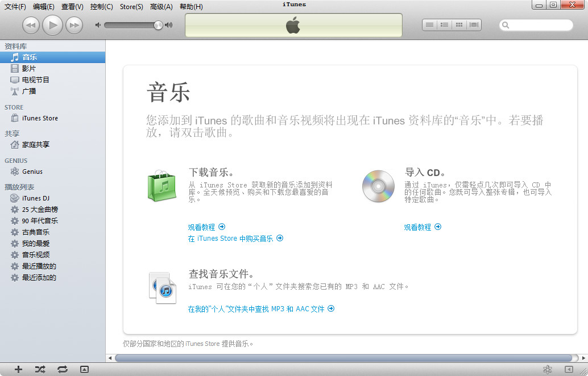Switch to album list view
Screen dimensions: 588x376
[x=444, y=25]
